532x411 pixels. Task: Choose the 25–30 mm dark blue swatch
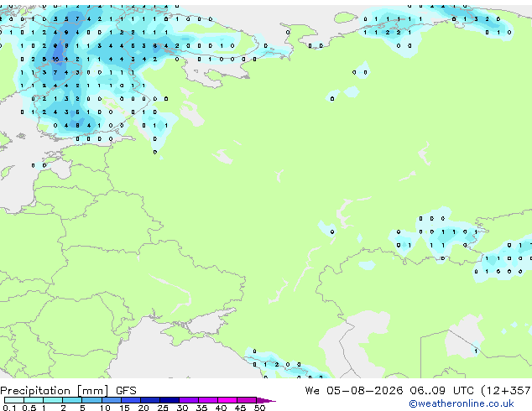click(169, 400)
